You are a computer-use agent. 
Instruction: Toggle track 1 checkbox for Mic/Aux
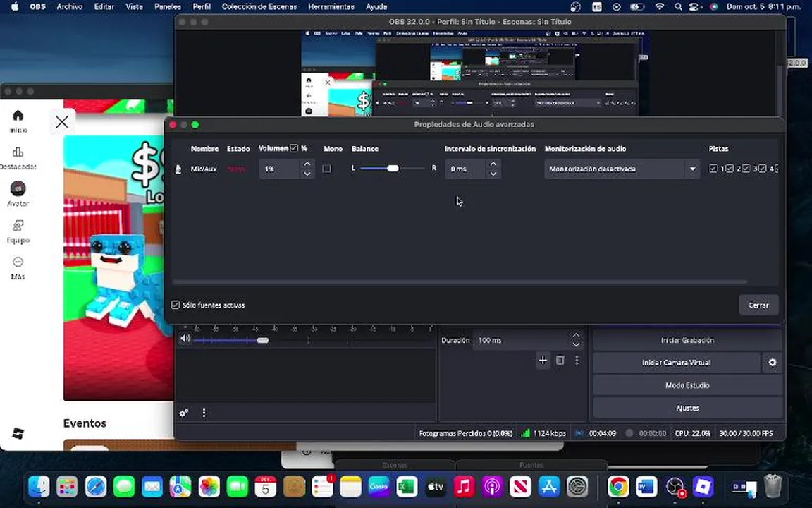click(713, 169)
